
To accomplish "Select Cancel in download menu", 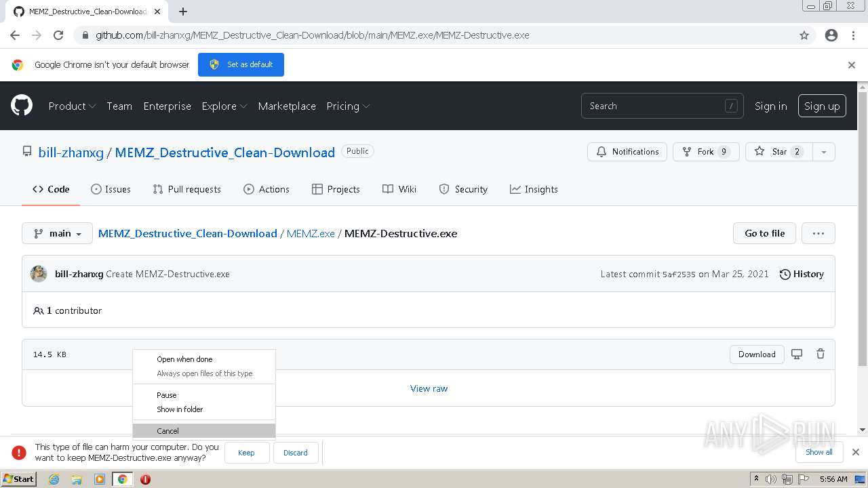I will pyautogui.click(x=204, y=431).
